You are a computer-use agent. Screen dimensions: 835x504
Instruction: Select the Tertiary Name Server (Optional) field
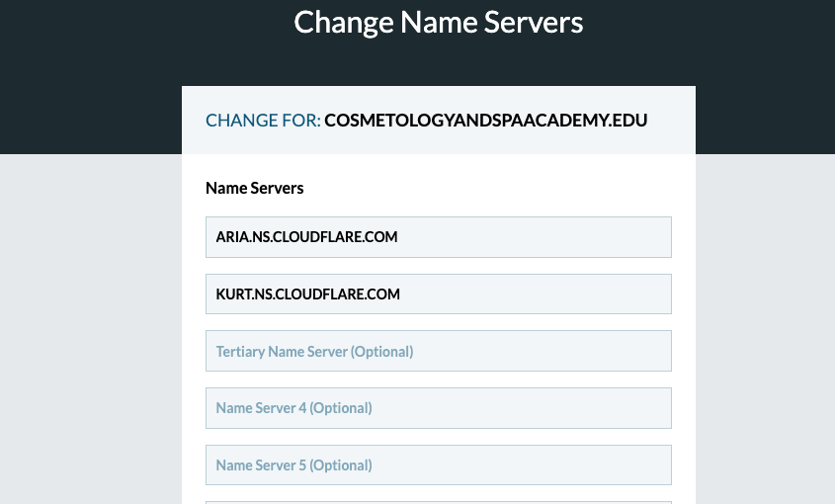coord(439,351)
